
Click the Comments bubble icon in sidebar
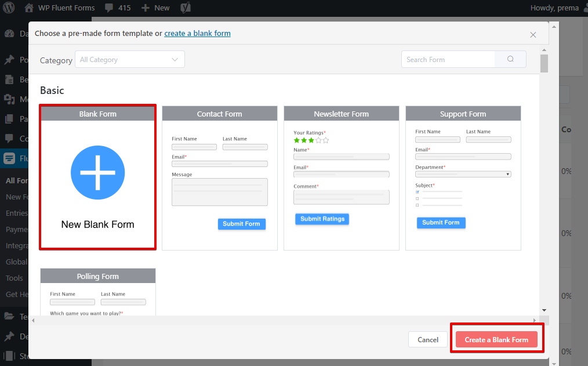(9, 139)
